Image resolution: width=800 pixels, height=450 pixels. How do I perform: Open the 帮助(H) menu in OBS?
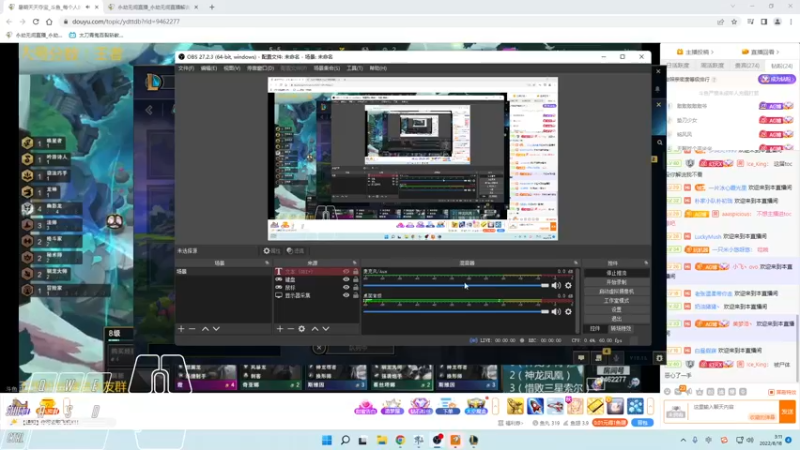coord(378,68)
